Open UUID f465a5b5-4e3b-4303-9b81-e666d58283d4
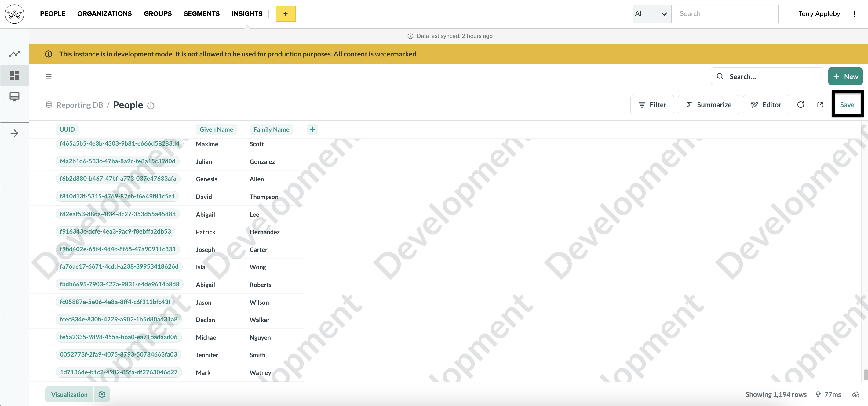Image resolution: width=868 pixels, height=406 pixels. pyautogui.click(x=120, y=143)
